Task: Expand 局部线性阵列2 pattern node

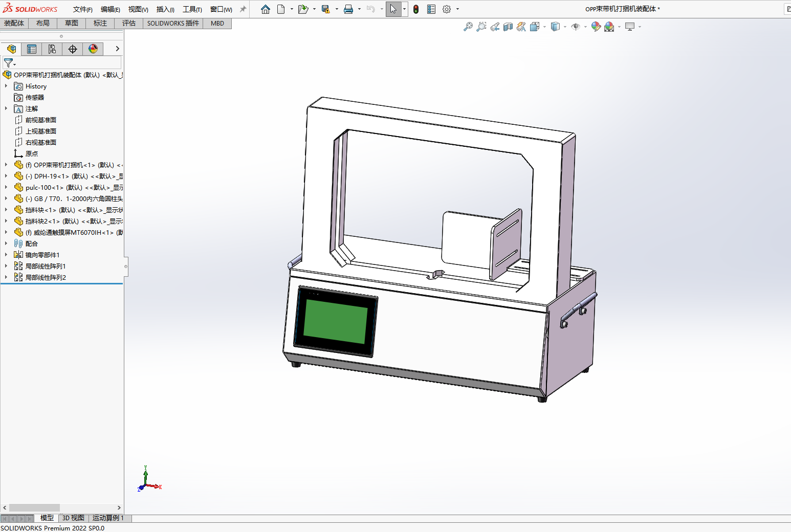Action: coord(6,277)
